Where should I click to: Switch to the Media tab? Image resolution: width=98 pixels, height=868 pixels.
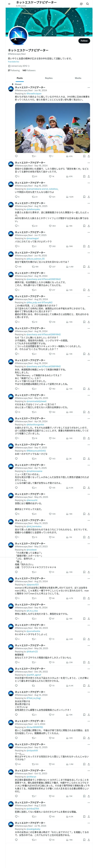(x=78, y=78)
